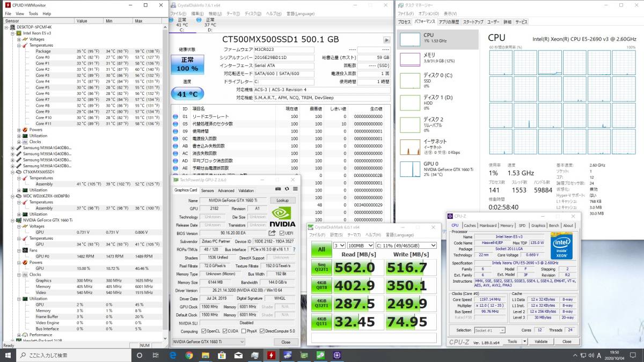Click the HWMonitor Value column header
This screenshot has height=362, width=644.
(x=89, y=21)
